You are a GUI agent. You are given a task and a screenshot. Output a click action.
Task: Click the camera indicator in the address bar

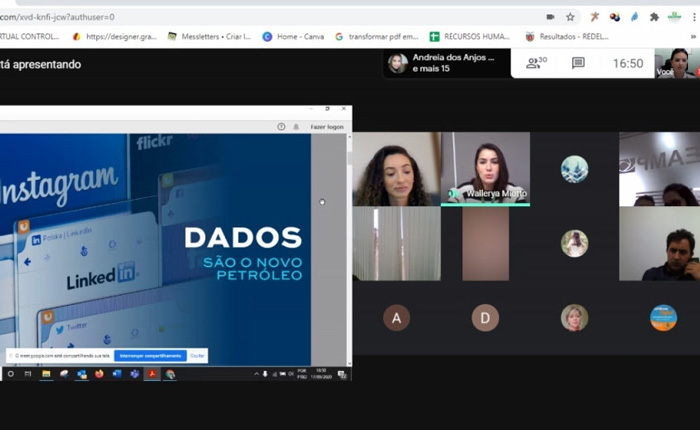[550, 17]
